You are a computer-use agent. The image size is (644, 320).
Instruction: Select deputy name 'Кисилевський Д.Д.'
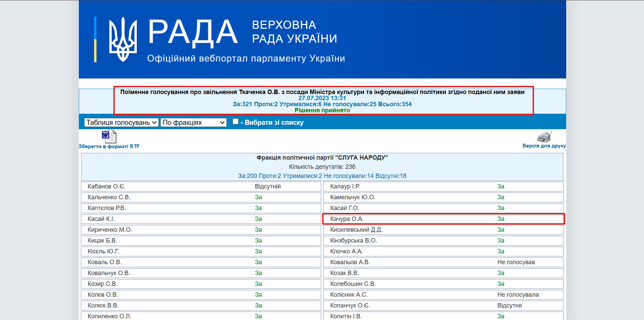tap(356, 230)
